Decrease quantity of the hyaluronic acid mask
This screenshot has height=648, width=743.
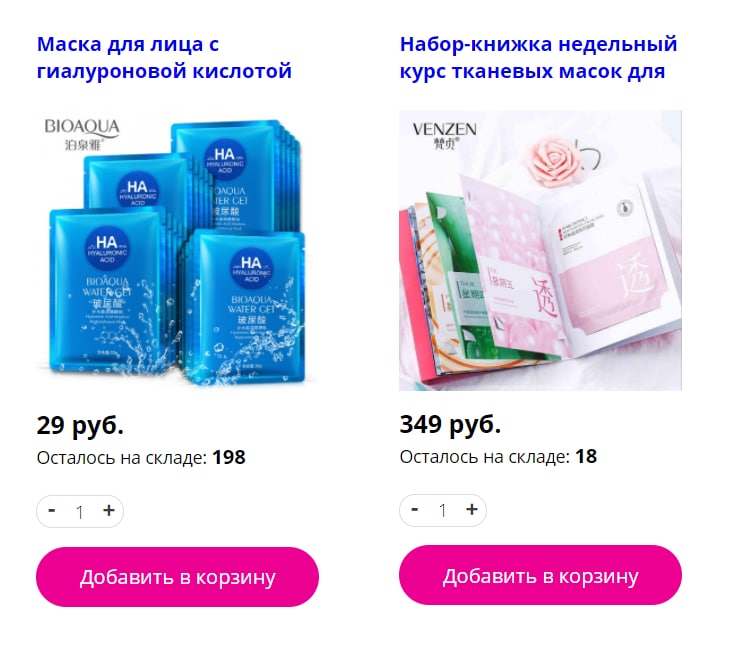point(52,511)
